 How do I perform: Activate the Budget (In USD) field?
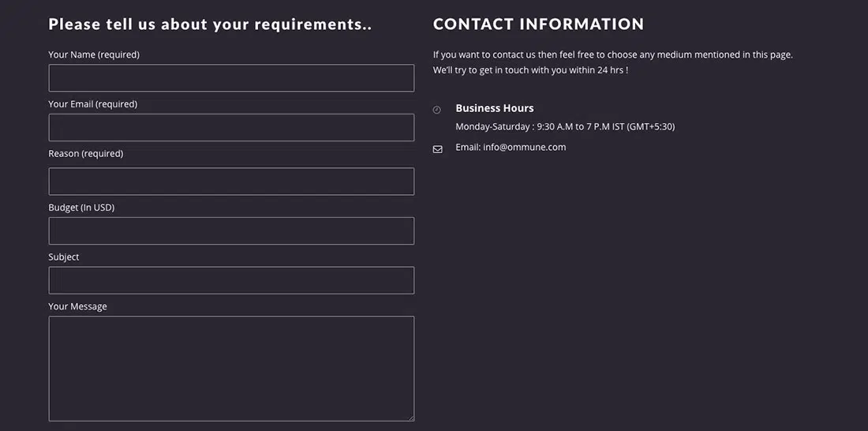pyautogui.click(x=231, y=231)
